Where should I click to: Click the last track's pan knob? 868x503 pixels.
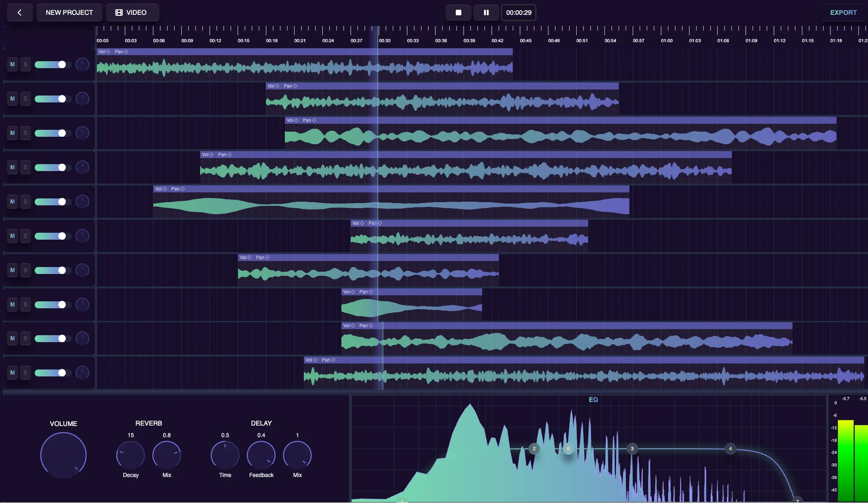(82, 373)
